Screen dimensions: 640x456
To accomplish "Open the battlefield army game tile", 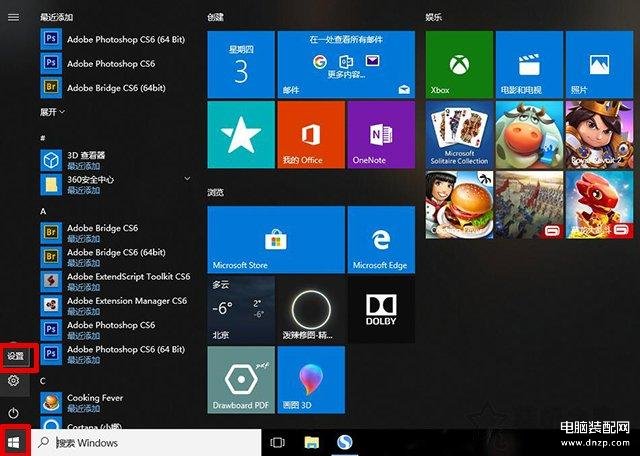I will 529,205.
